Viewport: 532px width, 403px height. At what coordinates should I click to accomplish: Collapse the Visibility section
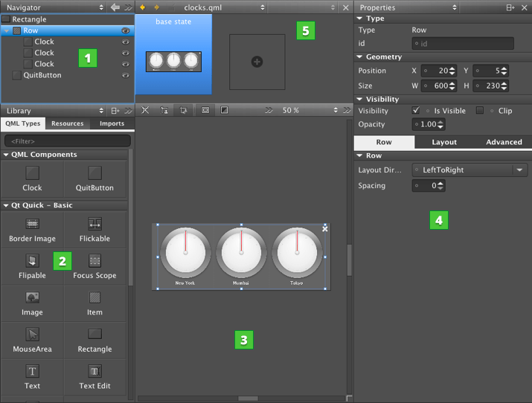tap(359, 99)
